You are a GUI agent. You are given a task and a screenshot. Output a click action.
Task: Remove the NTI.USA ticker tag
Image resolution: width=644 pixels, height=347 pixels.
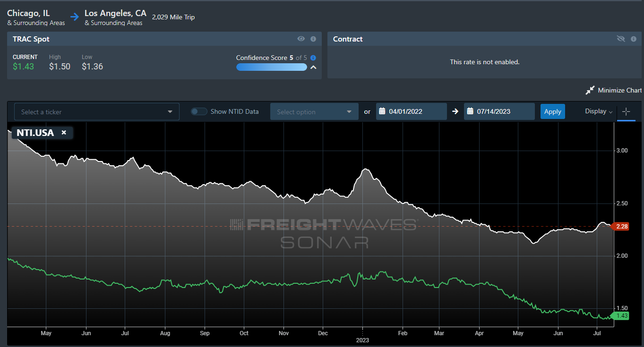coord(64,133)
